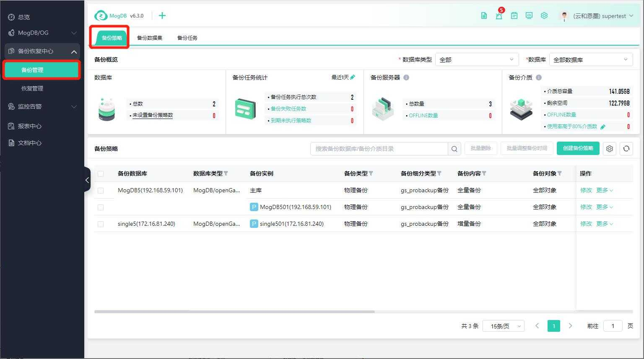Open 文档中心 in sidebar
The width and height of the screenshot is (644, 359).
click(29, 143)
